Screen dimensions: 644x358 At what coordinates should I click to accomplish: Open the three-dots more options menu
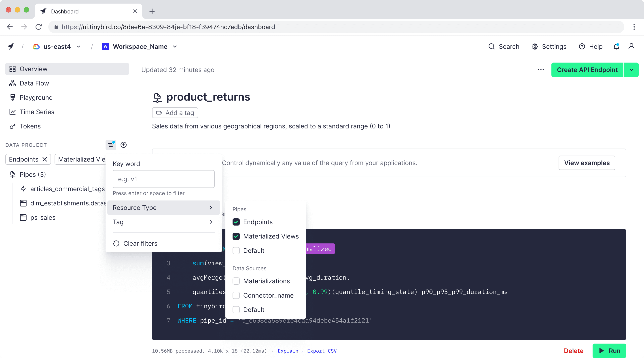click(541, 70)
